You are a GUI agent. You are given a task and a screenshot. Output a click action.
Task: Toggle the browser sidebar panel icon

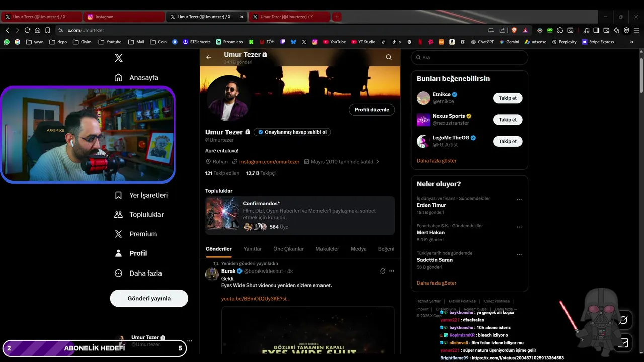596,30
